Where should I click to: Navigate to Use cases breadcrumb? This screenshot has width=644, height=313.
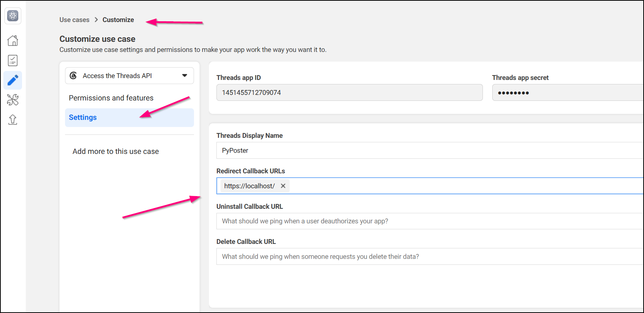point(74,20)
